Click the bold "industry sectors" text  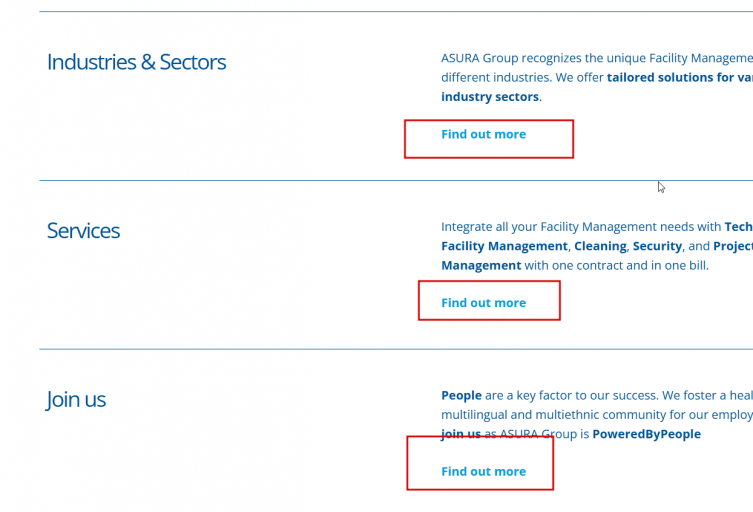point(490,97)
